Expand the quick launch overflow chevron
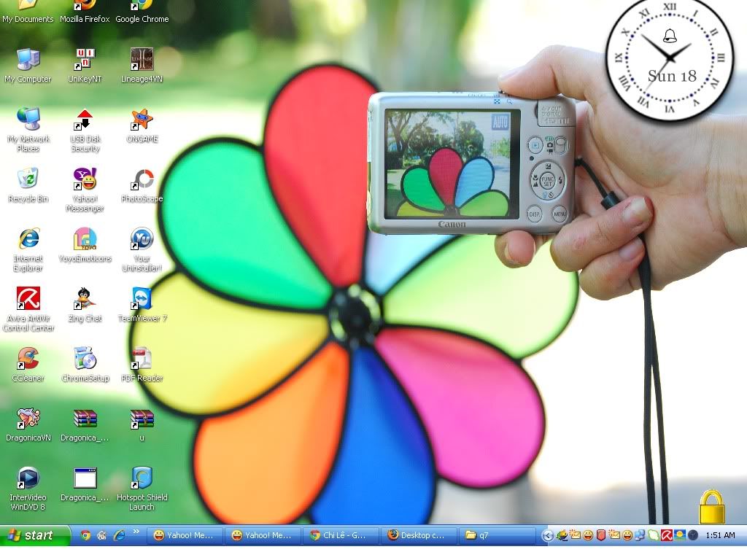 point(136,532)
